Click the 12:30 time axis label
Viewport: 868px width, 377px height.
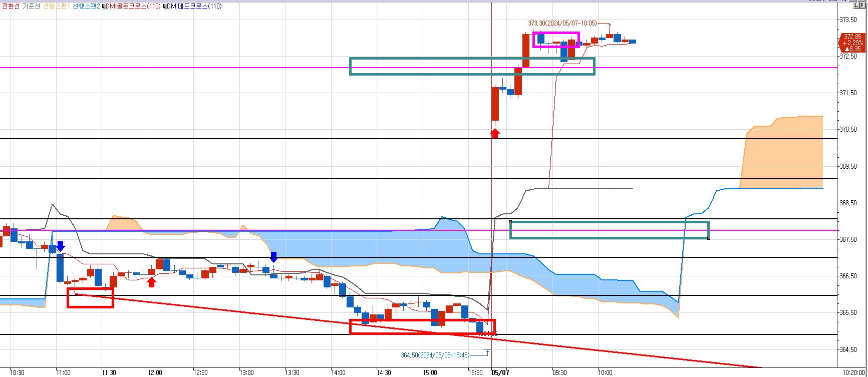200,373
